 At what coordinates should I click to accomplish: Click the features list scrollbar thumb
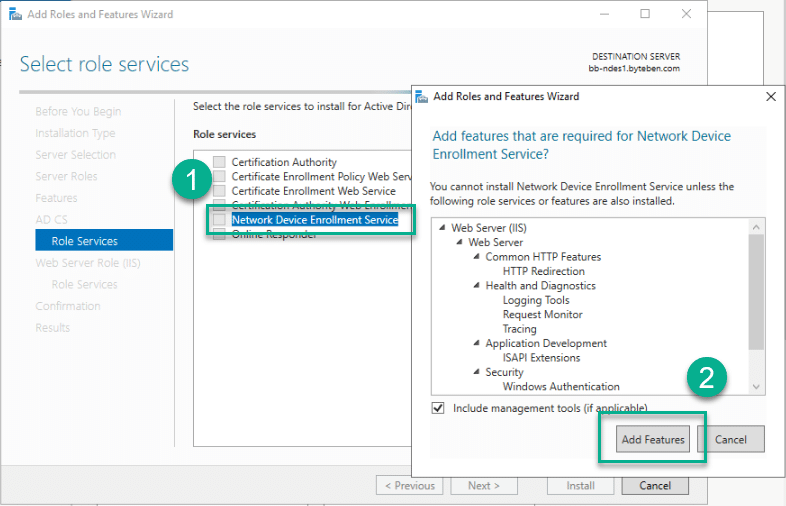tap(756, 292)
